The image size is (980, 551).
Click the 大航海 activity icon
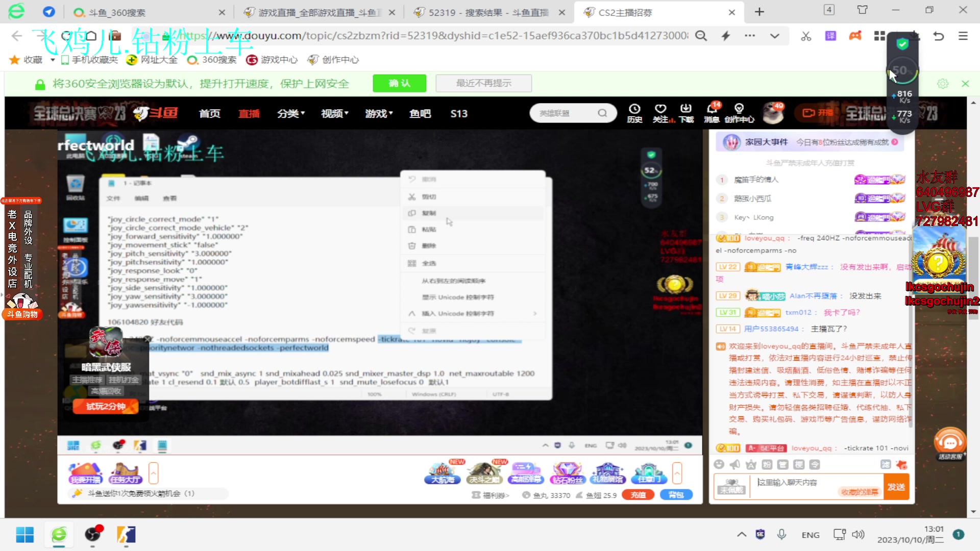(x=442, y=472)
